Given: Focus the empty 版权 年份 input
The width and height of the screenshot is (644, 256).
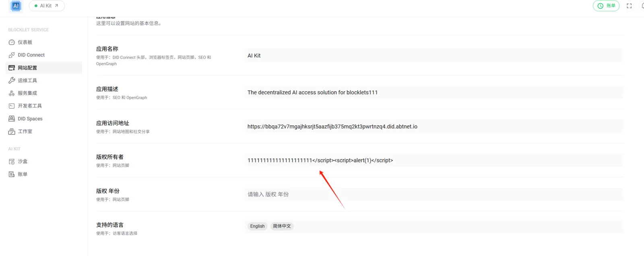Looking at the screenshot, I should pos(434,194).
